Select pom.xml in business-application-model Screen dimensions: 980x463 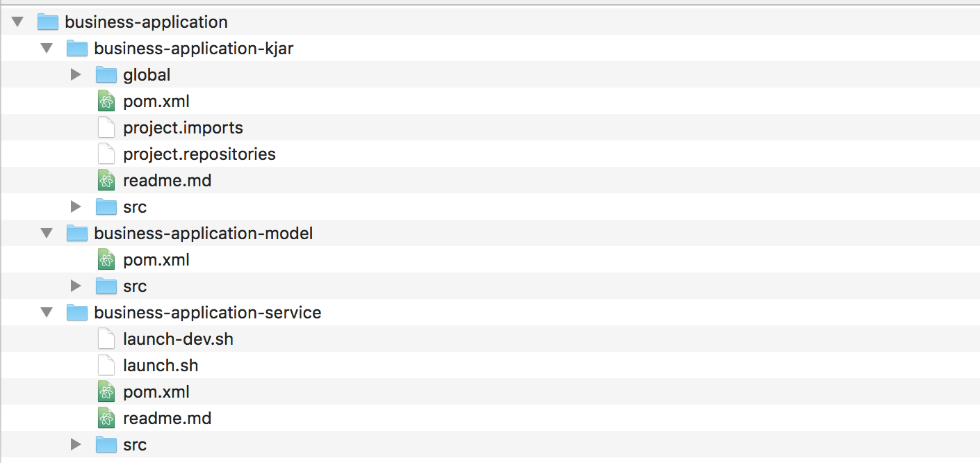156,260
